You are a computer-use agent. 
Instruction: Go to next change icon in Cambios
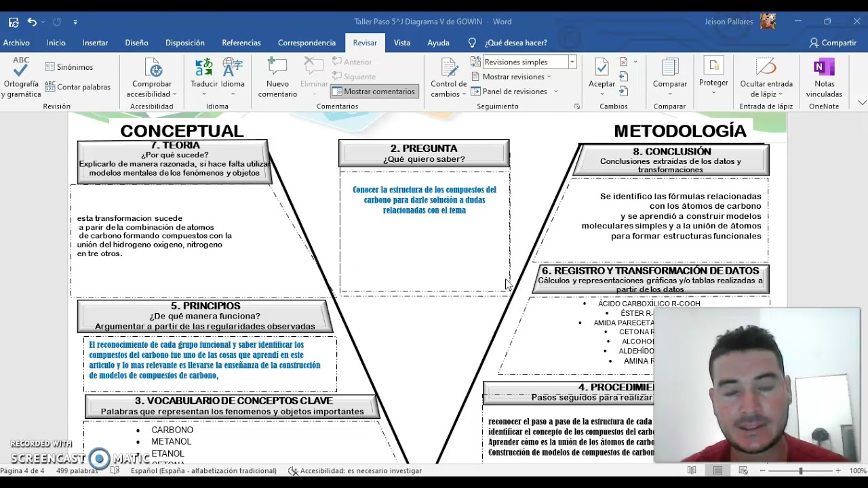click(624, 91)
